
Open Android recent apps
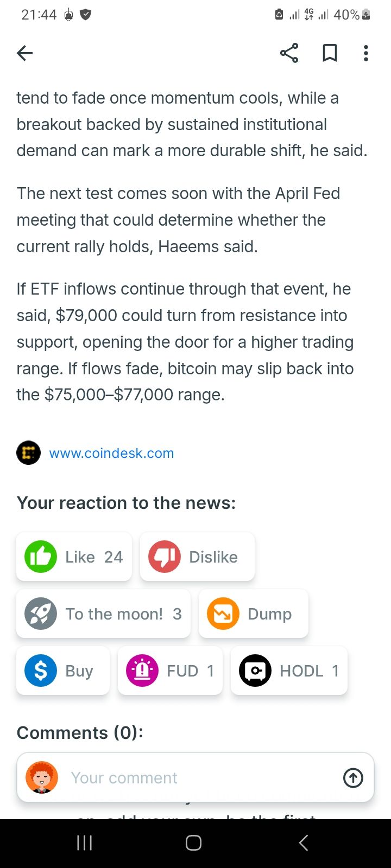[x=85, y=843]
